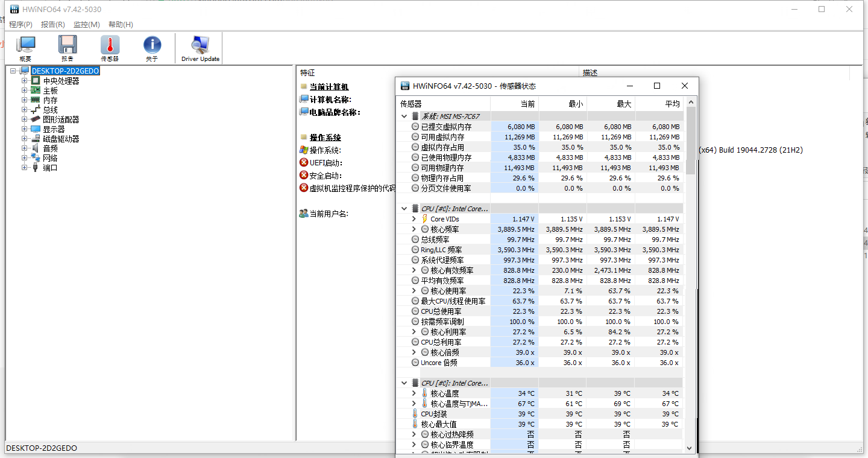Click the 概要 summary toolbar icon
The image size is (868, 458).
click(25, 48)
